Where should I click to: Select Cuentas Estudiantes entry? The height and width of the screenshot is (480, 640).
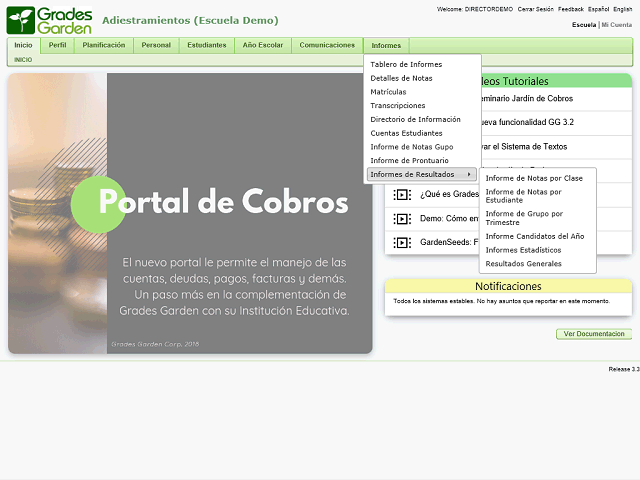point(406,133)
